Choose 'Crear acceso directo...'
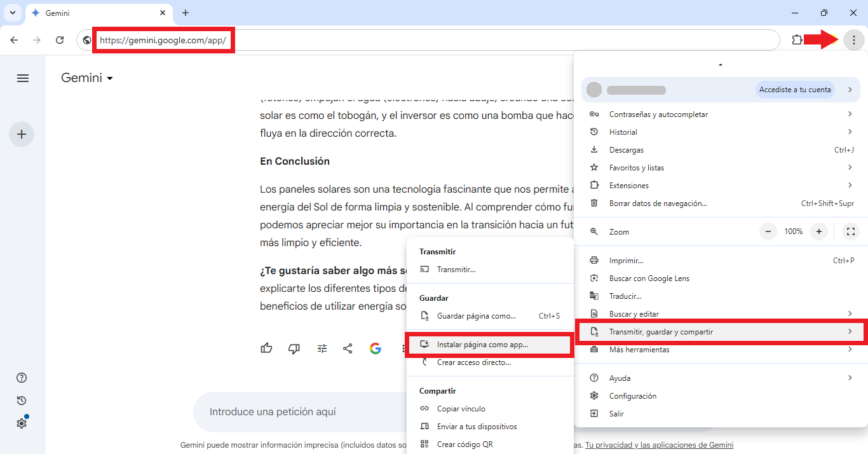 click(x=489, y=362)
